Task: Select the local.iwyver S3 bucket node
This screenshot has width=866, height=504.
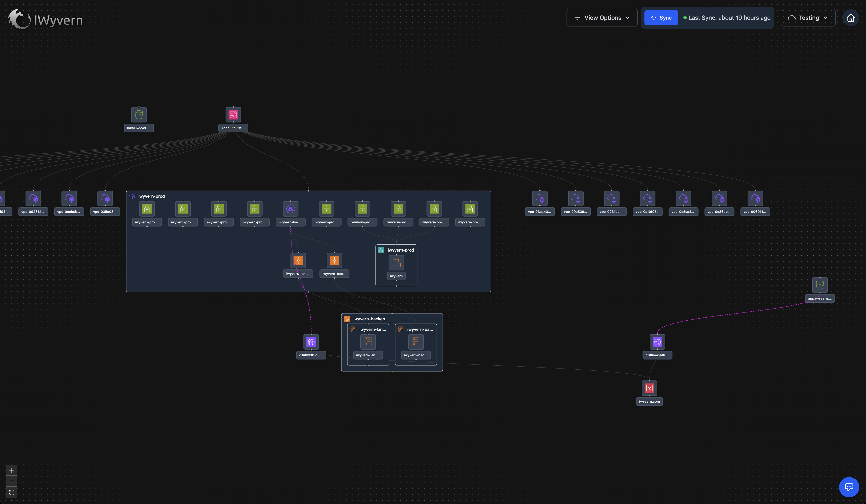Action: coord(139,115)
